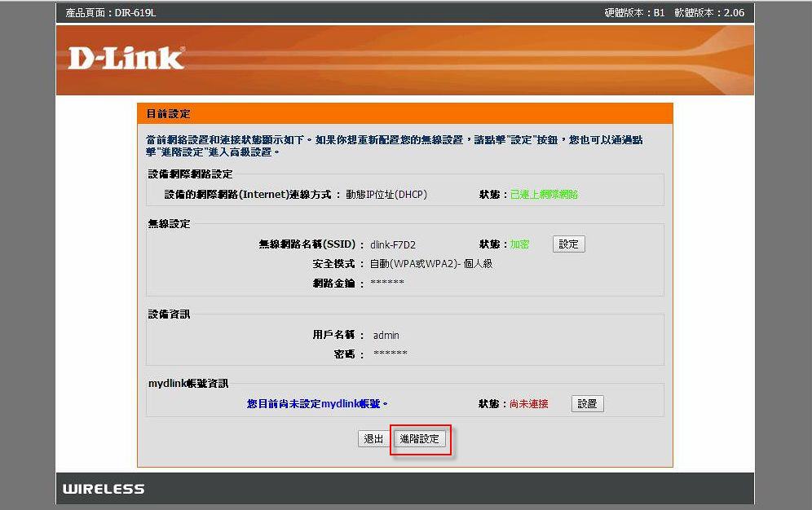The image size is (812, 510).
Task: Click the D-Link logo in the header
Action: 126,58
